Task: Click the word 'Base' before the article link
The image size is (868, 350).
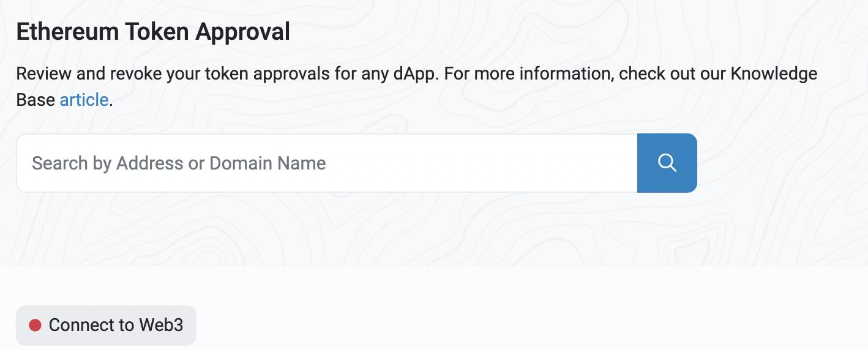Action: (x=36, y=99)
